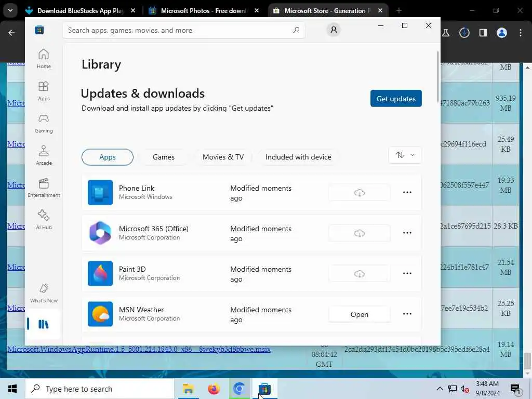Select the Library icon in sidebar
This screenshot has height=399, width=532.
(44, 324)
